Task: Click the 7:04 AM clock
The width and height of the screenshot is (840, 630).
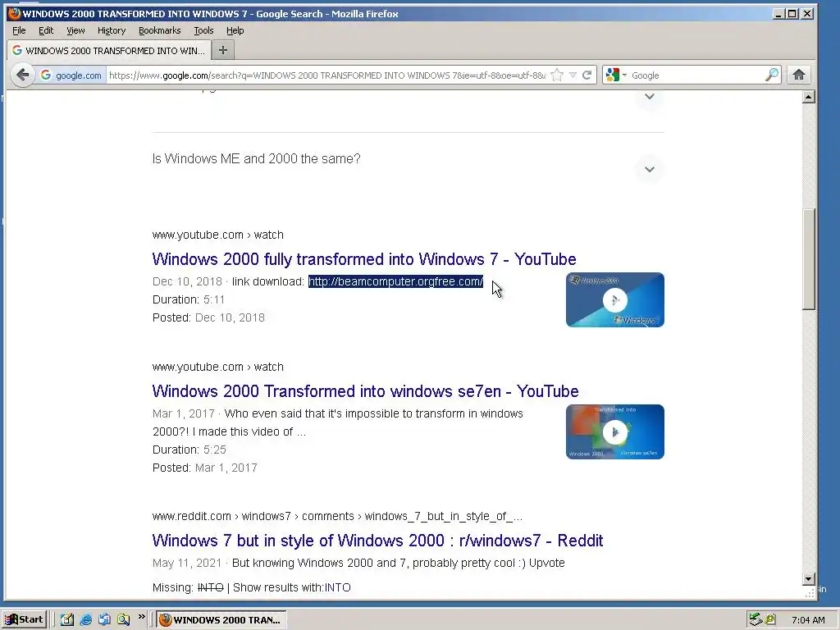Action: [x=808, y=620]
